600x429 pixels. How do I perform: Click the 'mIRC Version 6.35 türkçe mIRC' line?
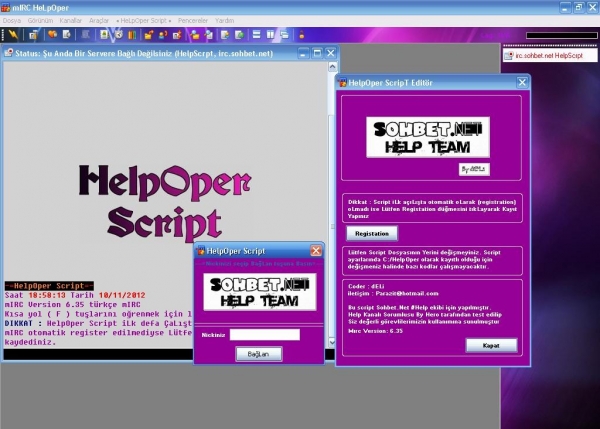(x=73, y=305)
